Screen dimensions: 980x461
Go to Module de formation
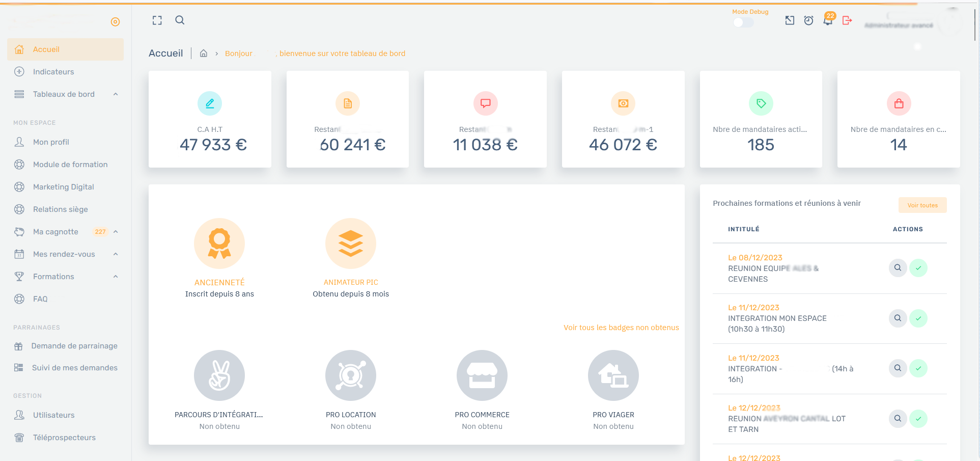coord(70,165)
